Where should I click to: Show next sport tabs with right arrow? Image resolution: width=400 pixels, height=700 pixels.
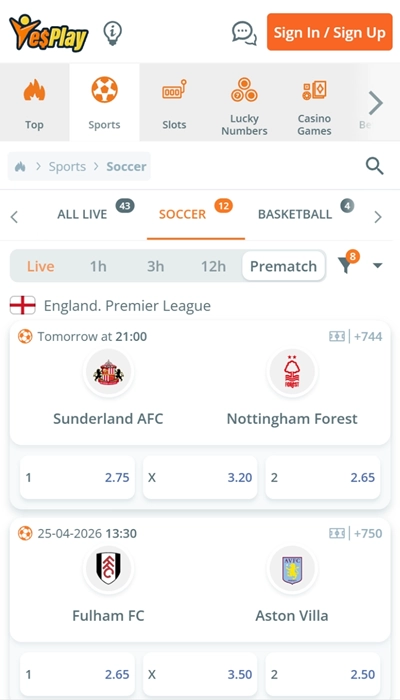pyautogui.click(x=378, y=217)
